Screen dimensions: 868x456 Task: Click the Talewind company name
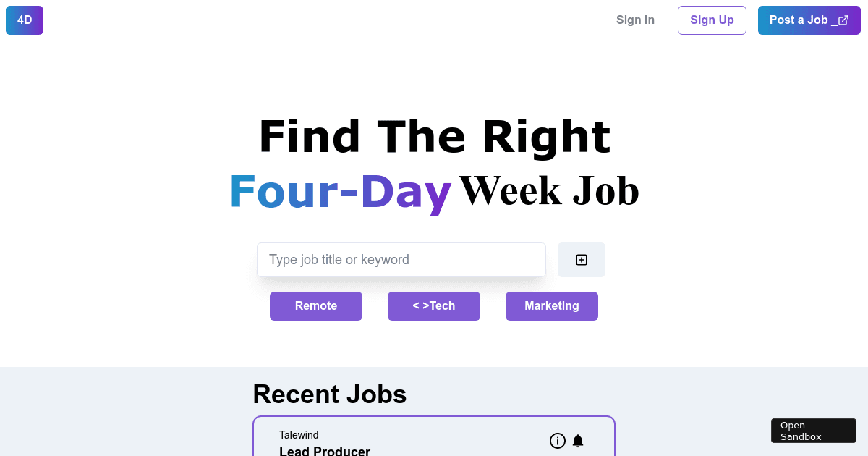[x=299, y=435]
